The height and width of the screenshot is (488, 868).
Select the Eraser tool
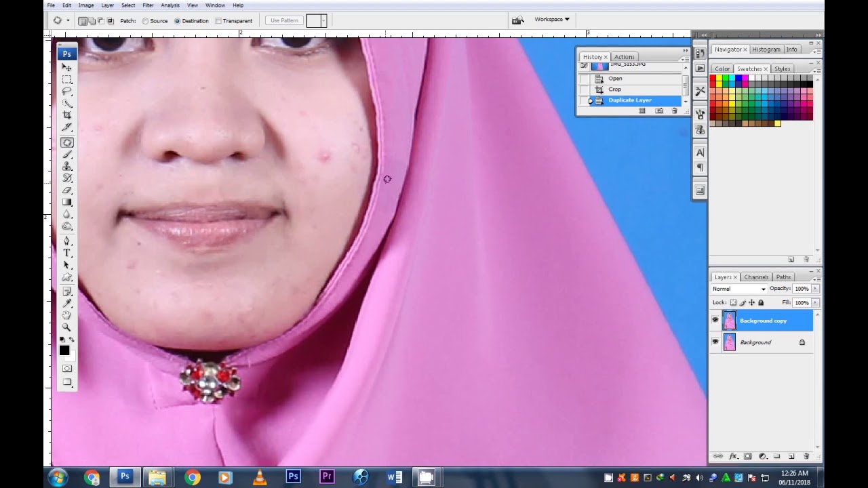click(66, 190)
